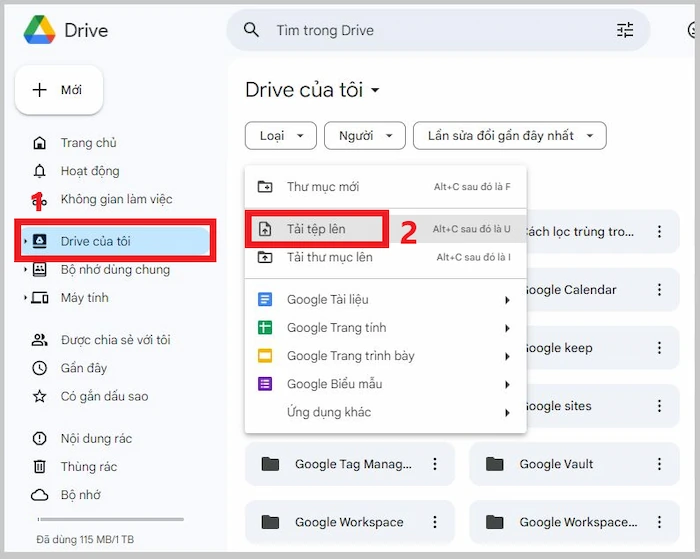Select Ứng dụng khác menu entry
The height and width of the screenshot is (559, 700).
(386, 412)
